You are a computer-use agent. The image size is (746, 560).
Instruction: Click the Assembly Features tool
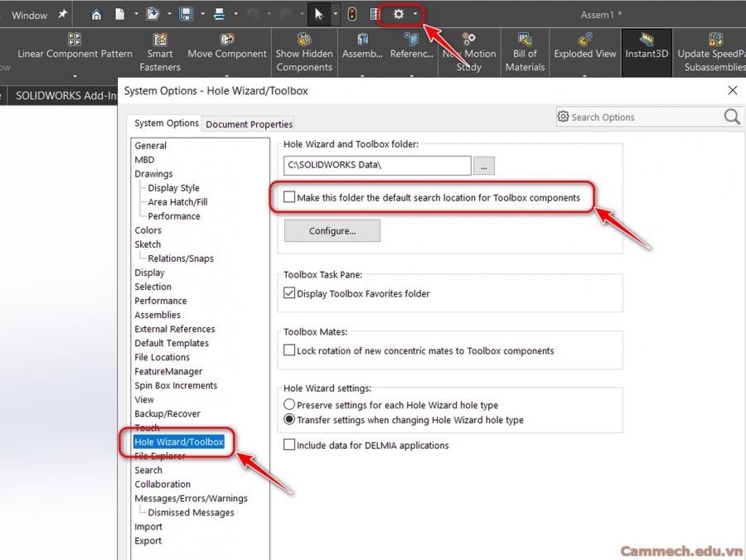tap(362, 46)
